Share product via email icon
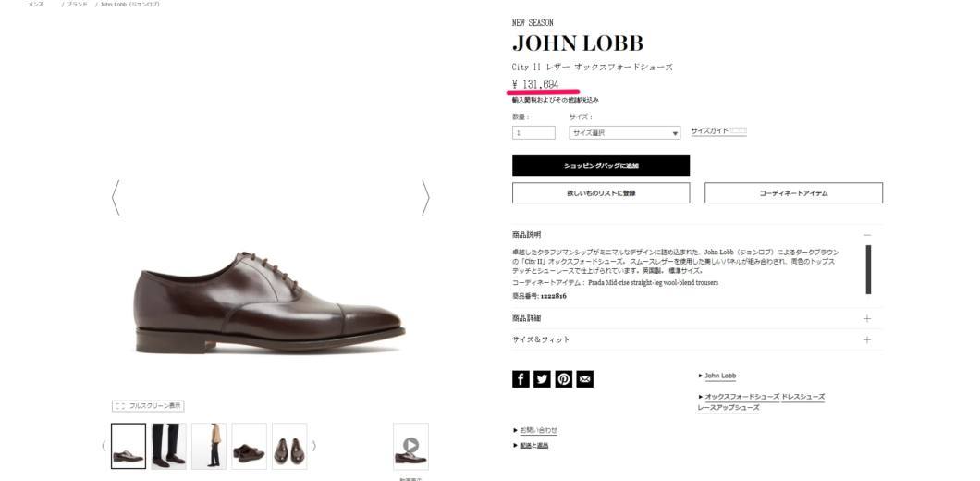The width and height of the screenshot is (980, 481). tap(585, 379)
